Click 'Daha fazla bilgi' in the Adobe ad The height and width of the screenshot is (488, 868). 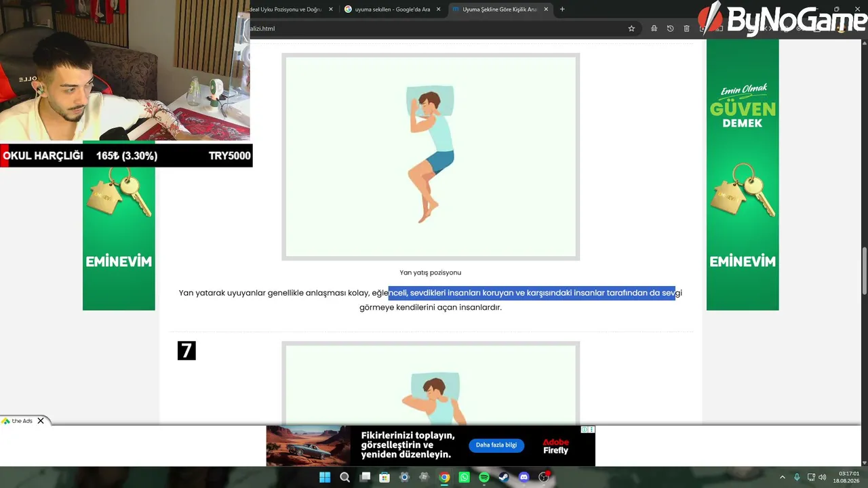coord(496,445)
